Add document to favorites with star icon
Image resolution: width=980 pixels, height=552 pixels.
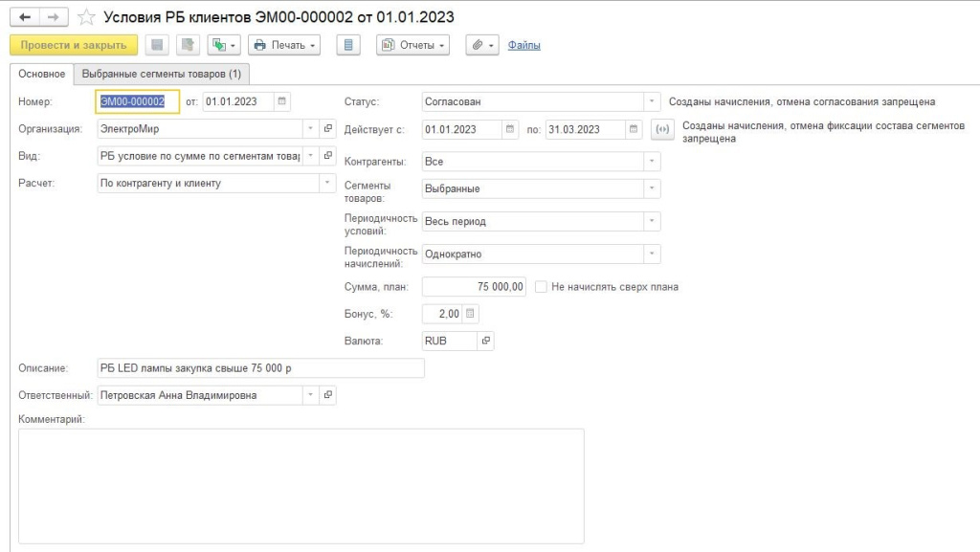pyautogui.click(x=86, y=17)
